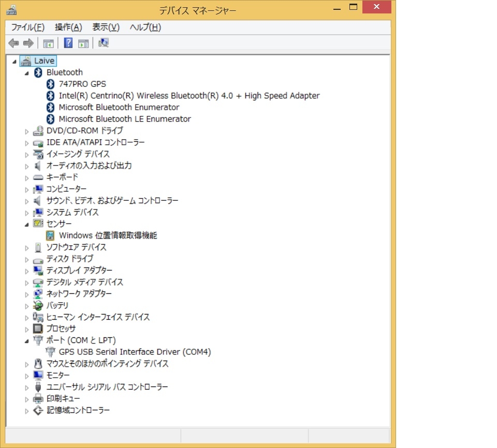Toggle the action pane toolbar icon
This screenshot has width=497, height=448.
pyautogui.click(x=83, y=43)
